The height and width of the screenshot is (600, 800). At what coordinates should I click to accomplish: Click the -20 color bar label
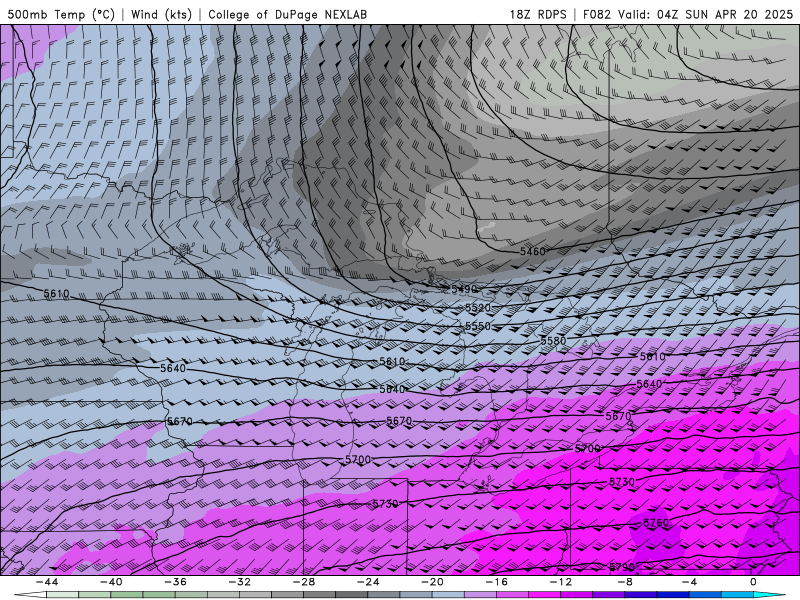click(x=432, y=582)
